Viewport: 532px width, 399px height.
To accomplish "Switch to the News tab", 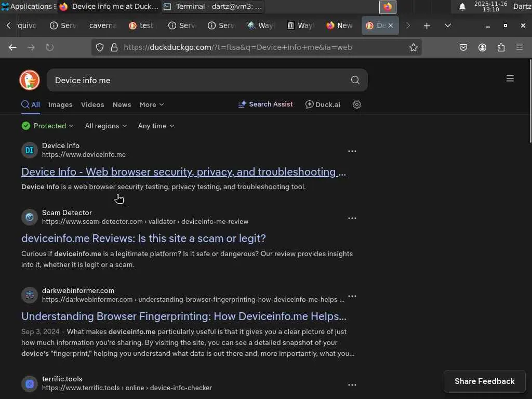I will pyautogui.click(x=122, y=105).
